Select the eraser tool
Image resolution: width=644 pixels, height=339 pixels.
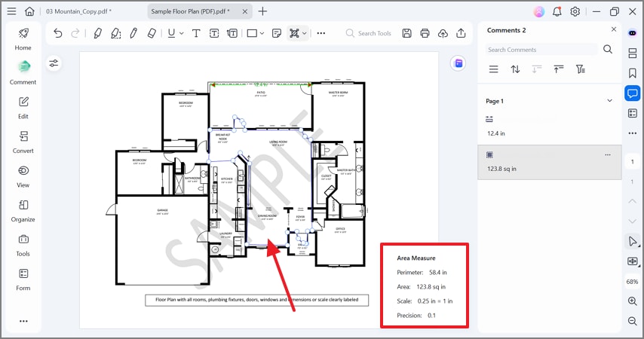pos(152,33)
